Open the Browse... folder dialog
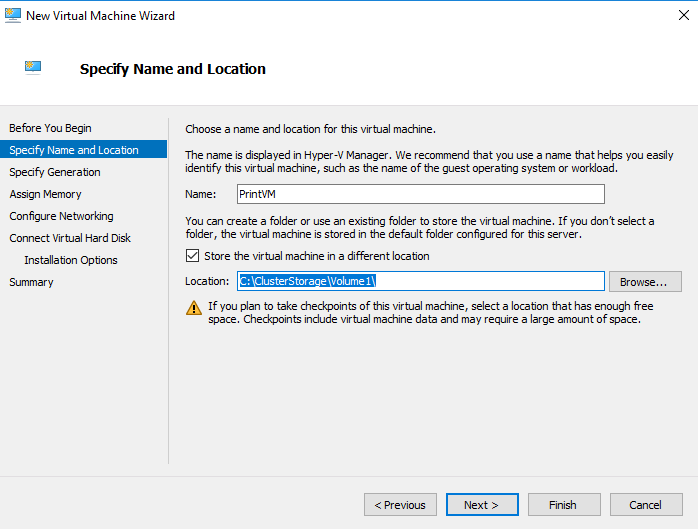 (x=645, y=282)
